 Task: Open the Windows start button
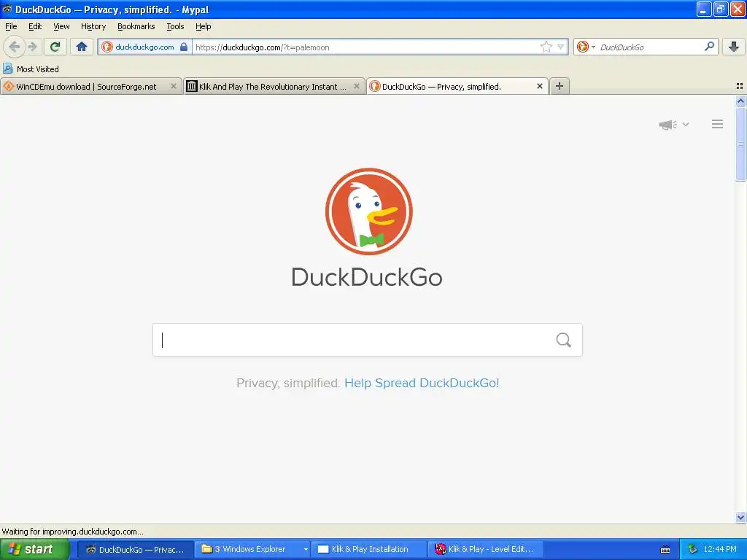pos(34,549)
